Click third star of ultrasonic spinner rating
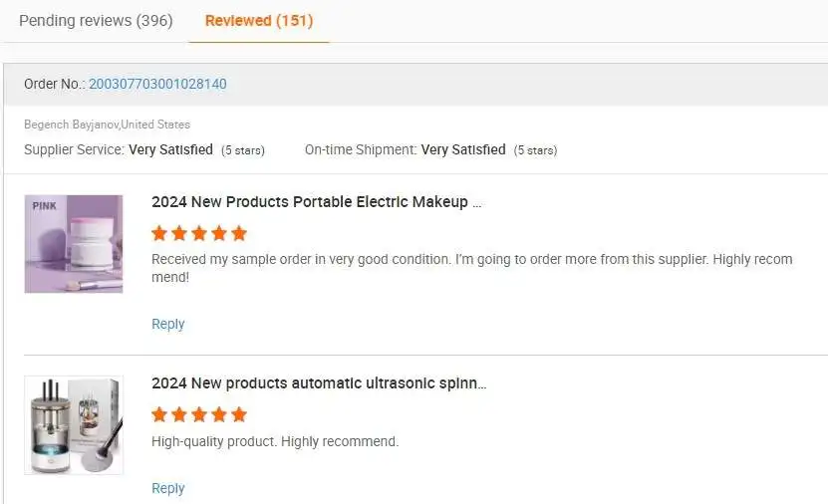 [199, 415]
